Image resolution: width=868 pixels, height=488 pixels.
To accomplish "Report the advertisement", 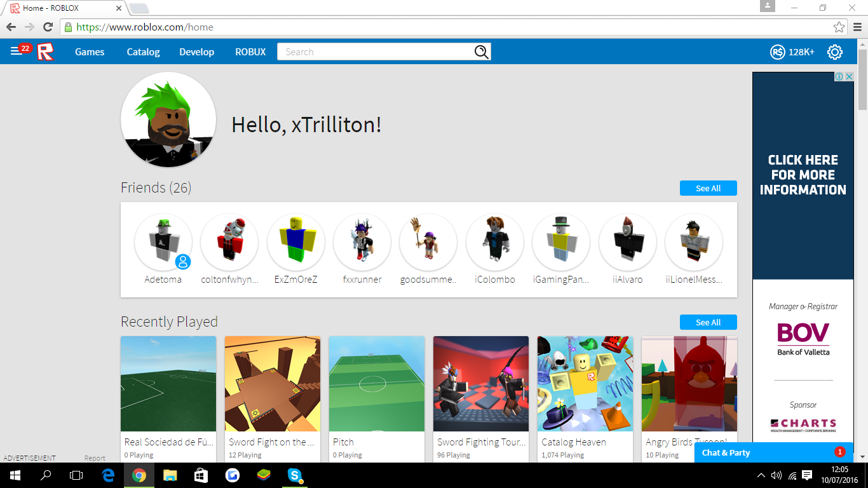I will [95, 458].
